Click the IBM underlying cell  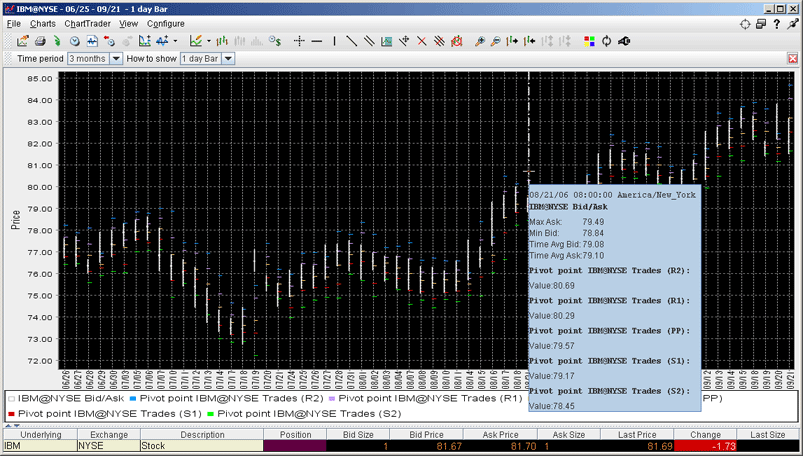(x=40, y=446)
